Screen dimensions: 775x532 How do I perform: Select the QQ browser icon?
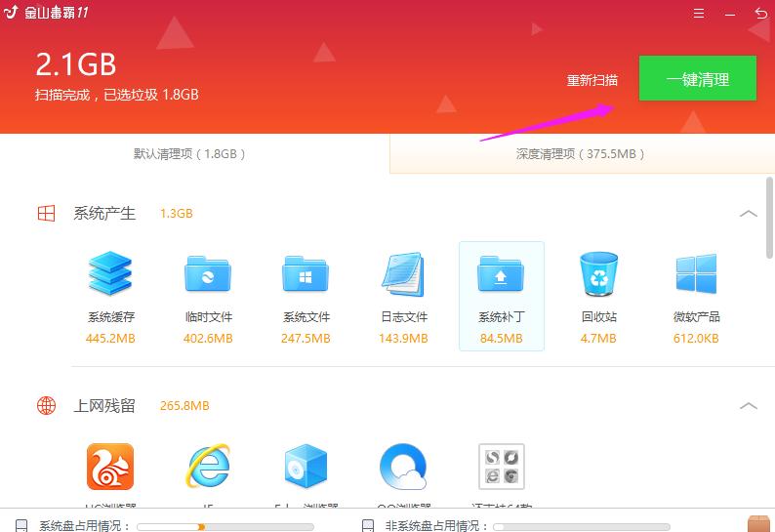(x=403, y=467)
